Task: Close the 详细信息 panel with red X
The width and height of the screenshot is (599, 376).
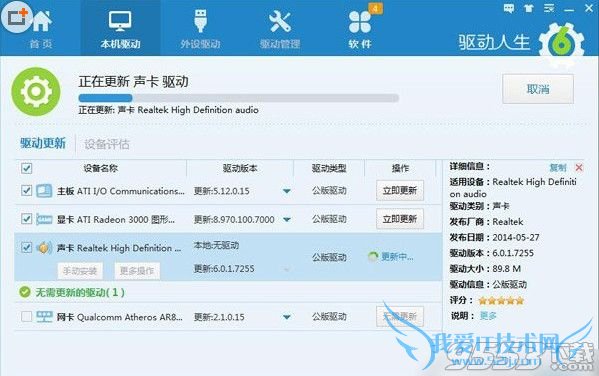Action: [579, 167]
